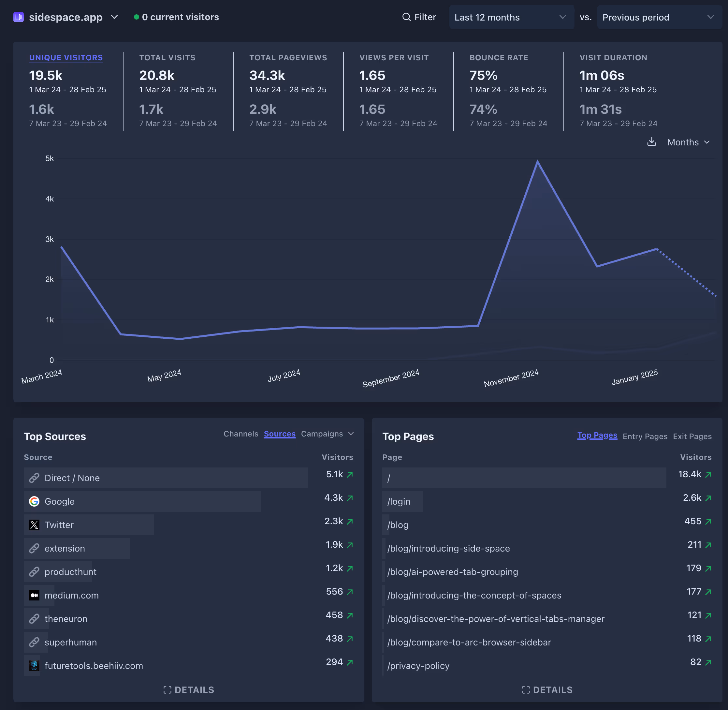Image resolution: width=728 pixels, height=710 pixels.
Task: Expand the Months interval selector
Action: 688,142
